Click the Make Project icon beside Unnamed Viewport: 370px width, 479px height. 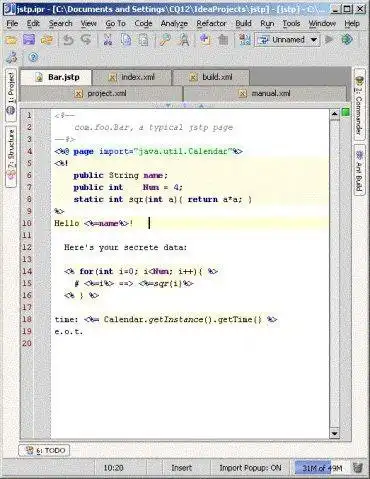pyautogui.click(x=244, y=40)
